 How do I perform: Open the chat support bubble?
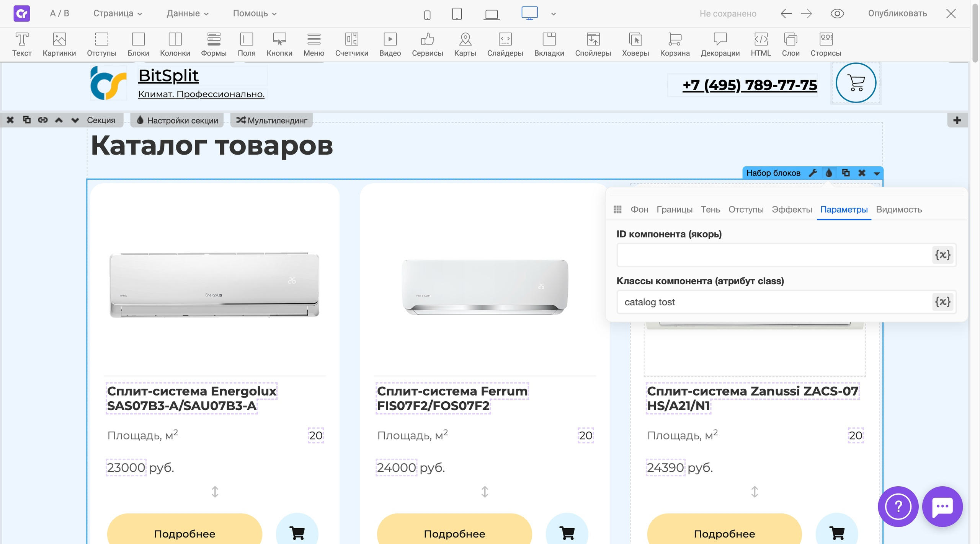(x=942, y=507)
